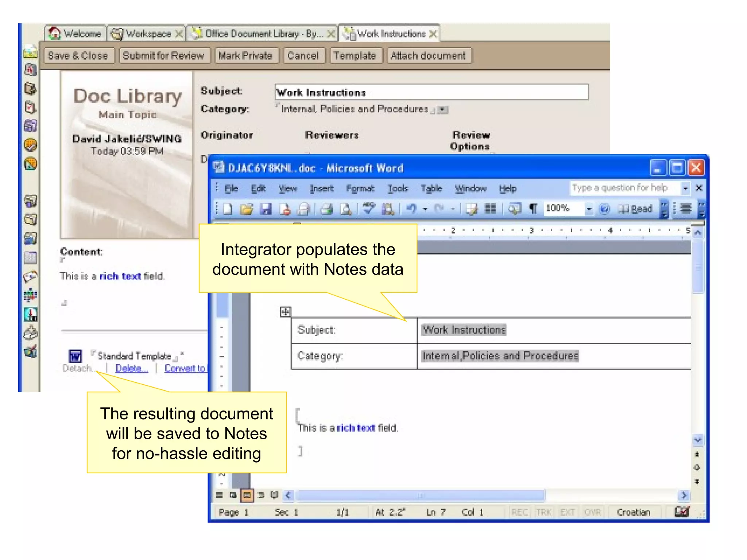This screenshot has width=747, height=560.
Task: Open the Insert menu in Word
Action: (322, 188)
